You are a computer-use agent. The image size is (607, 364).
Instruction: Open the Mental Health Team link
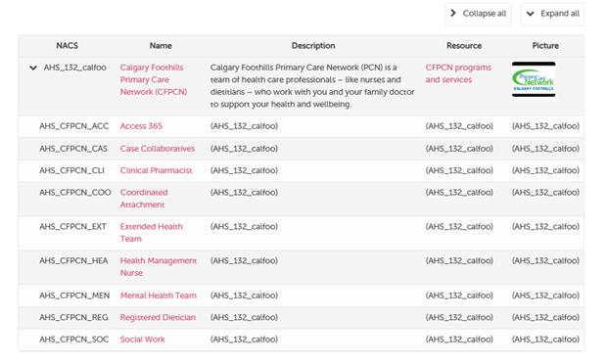(158, 296)
